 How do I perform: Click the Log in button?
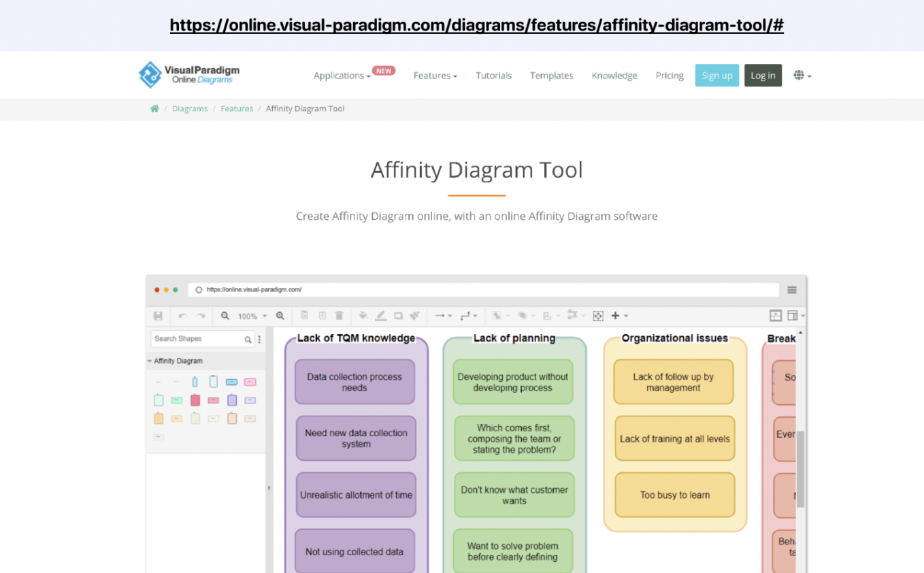click(763, 76)
